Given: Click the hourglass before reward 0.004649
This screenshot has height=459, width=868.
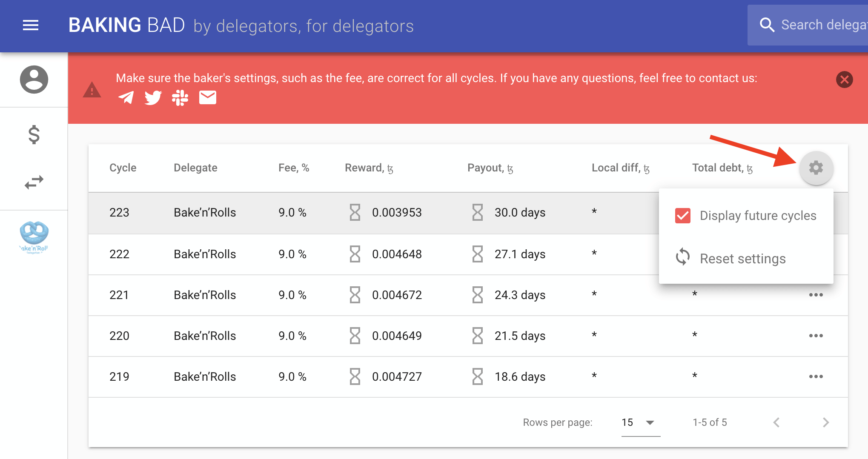Looking at the screenshot, I should 355,336.
